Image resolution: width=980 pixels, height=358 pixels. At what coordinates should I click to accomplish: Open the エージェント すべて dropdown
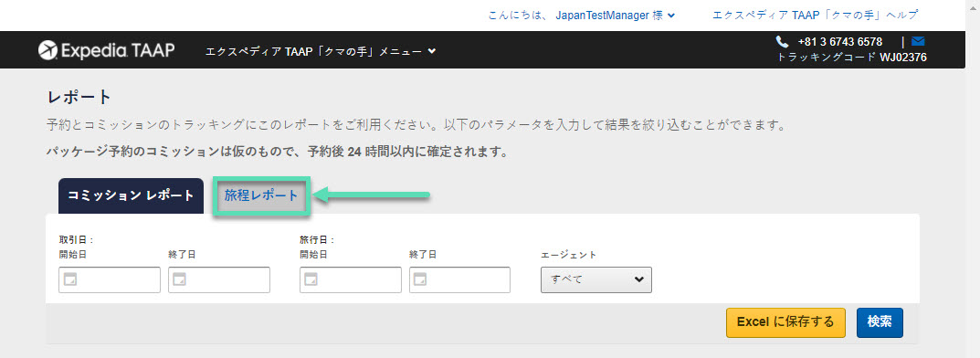596,279
